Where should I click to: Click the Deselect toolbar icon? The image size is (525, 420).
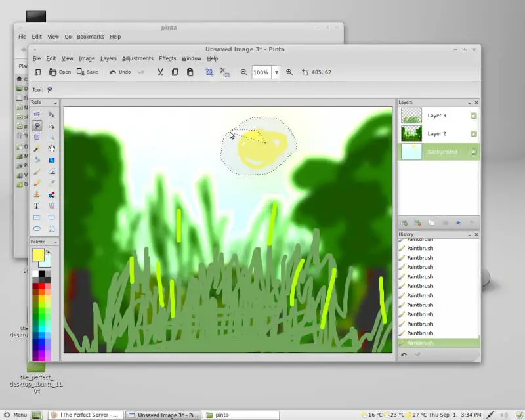pyautogui.click(x=224, y=72)
